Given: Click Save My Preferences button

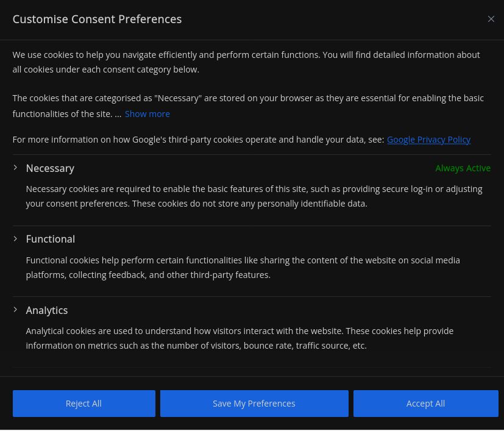Looking at the screenshot, I should 254,404.
